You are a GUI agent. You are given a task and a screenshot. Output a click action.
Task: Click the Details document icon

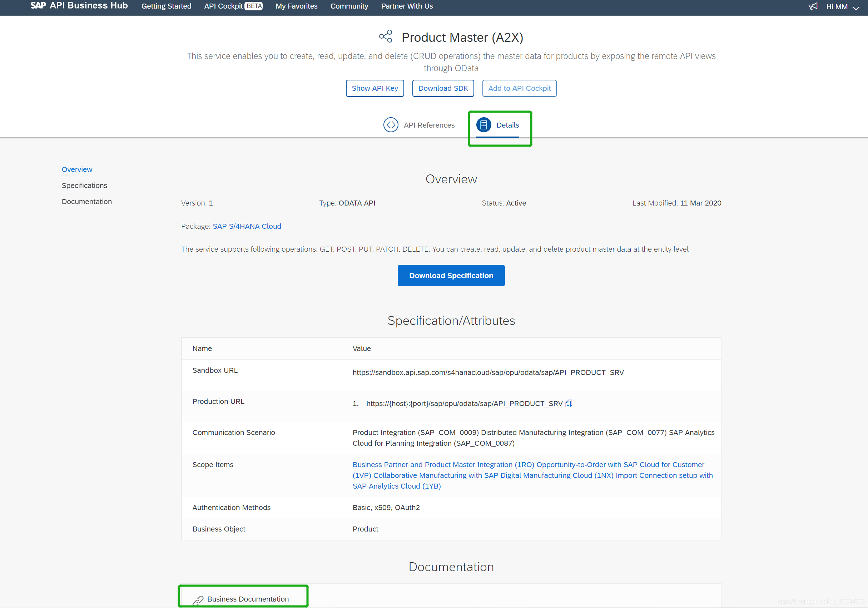point(483,125)
